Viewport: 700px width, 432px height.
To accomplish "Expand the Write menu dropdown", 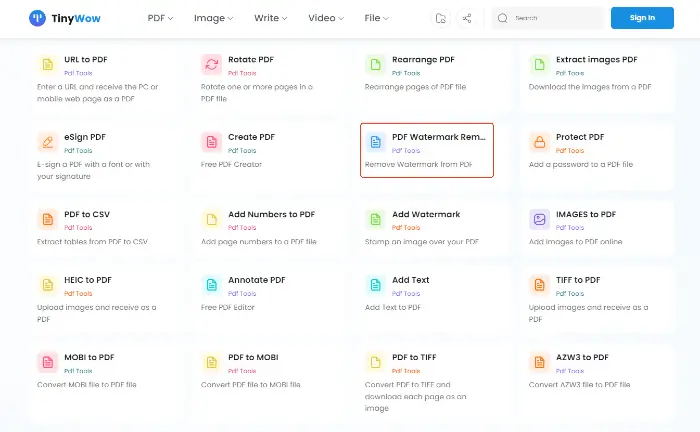I will point(271,18).
